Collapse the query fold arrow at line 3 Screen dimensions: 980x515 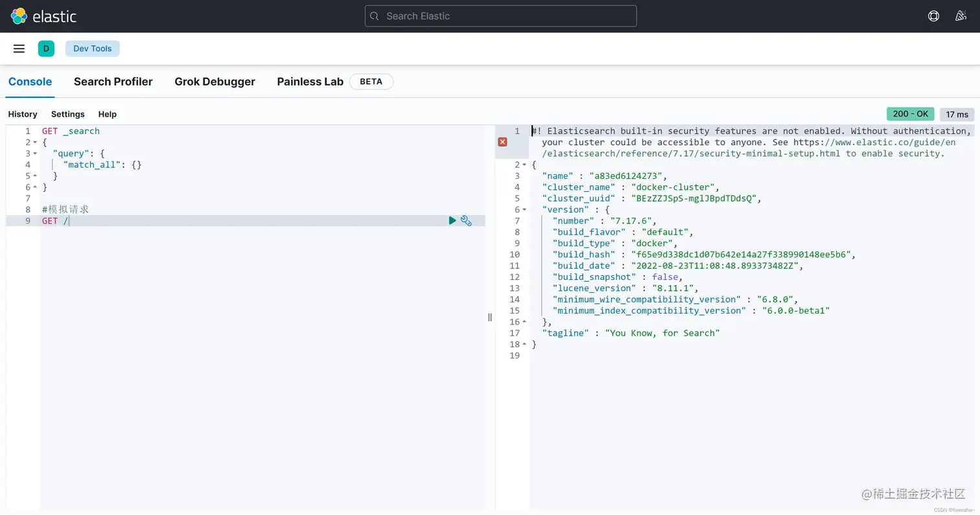coord(35,154)
